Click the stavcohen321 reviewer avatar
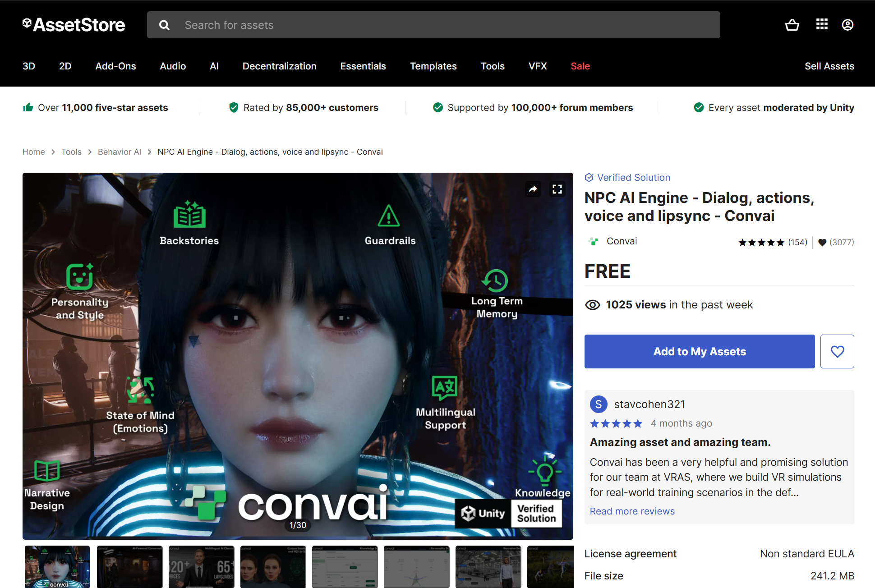This screenshot has width=875, height=588. pos(599,404)
